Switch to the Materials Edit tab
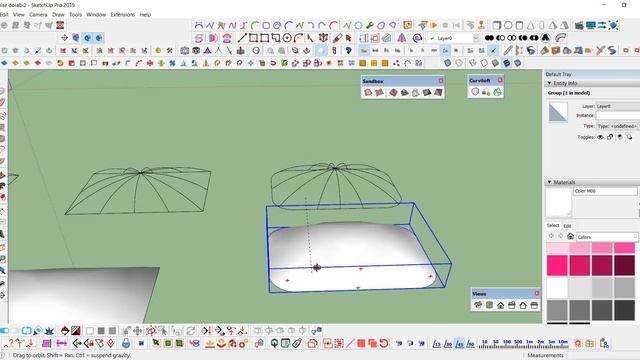 (567, 226)
